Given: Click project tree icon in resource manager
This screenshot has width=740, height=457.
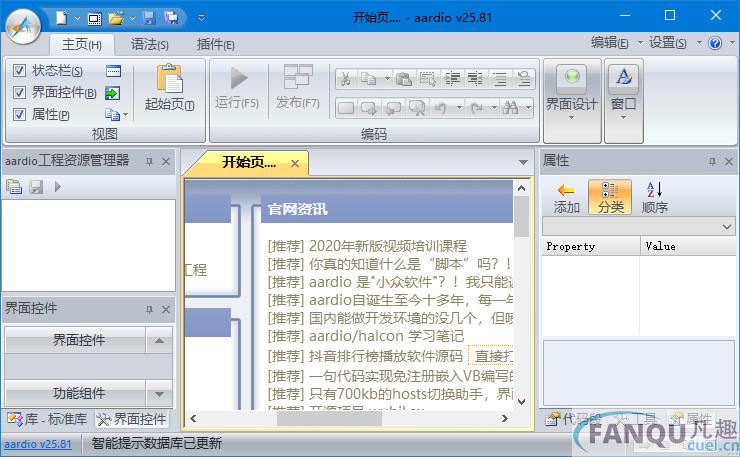Looking at the screenshot, I should (x=14, y=187).
